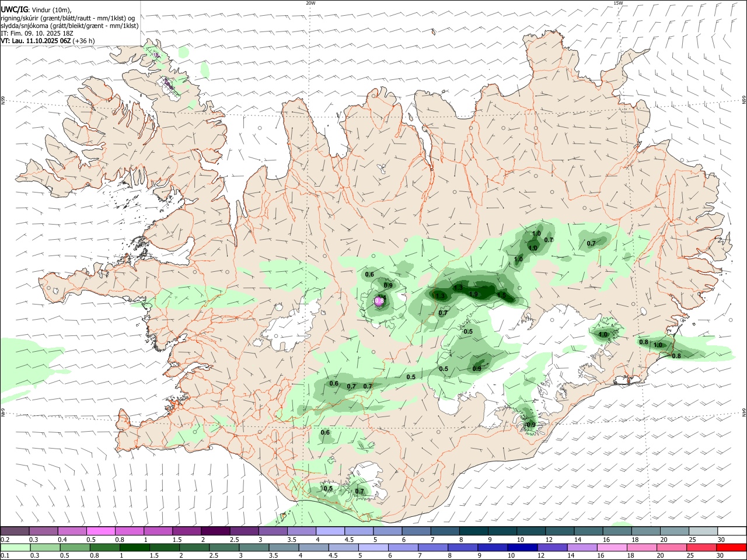This screenshot has width=747, height=560.
Task: Click the light grey 25 snow legend swatch
Action: point(703,531)
